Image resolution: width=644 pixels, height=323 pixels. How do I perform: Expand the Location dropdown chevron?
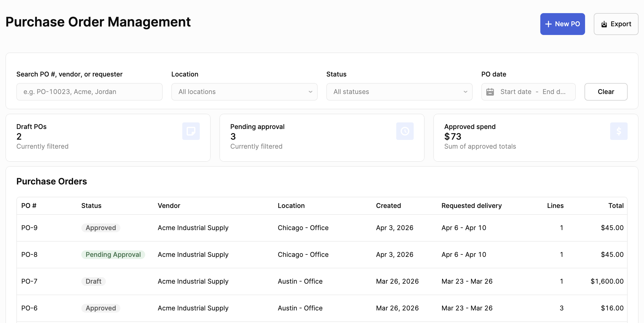pos(310,92)
